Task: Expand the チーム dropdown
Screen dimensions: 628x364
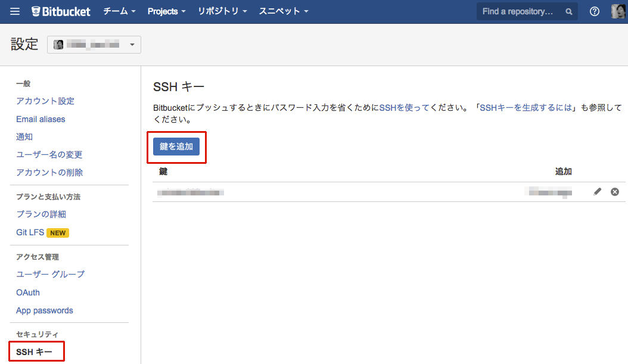Action: (x=119, y=11)
